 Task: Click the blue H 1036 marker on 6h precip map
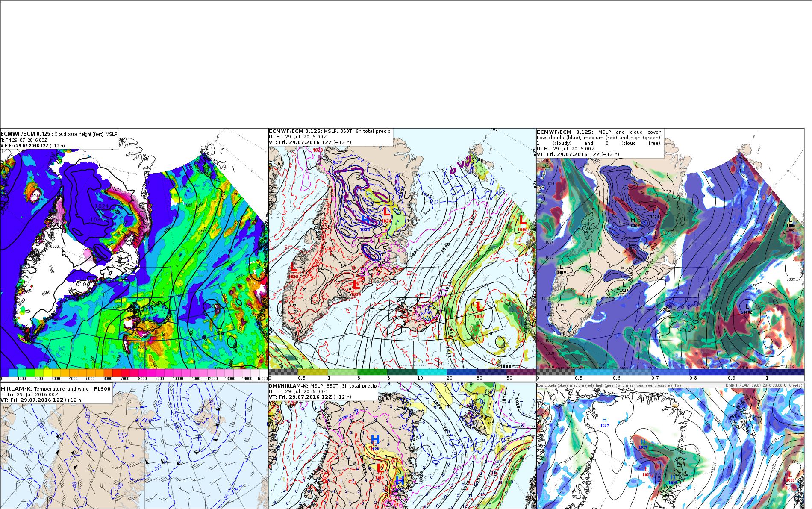(x=365, y=223)
